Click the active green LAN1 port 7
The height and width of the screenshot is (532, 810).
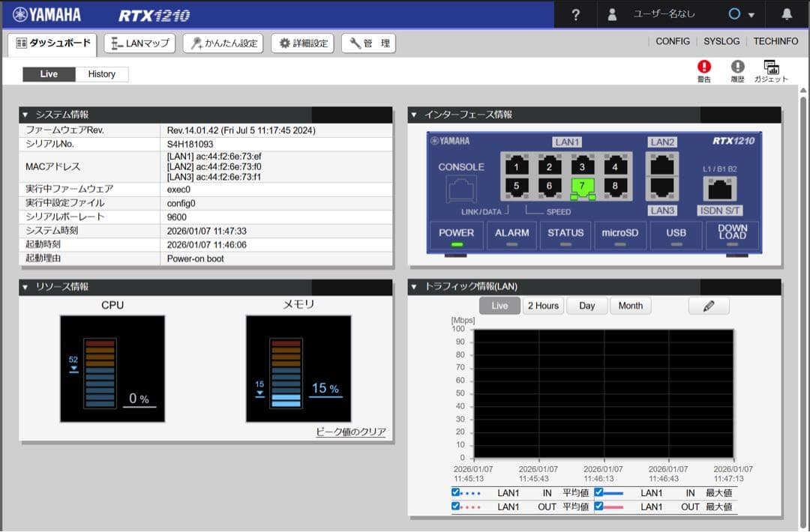[582, 186]
